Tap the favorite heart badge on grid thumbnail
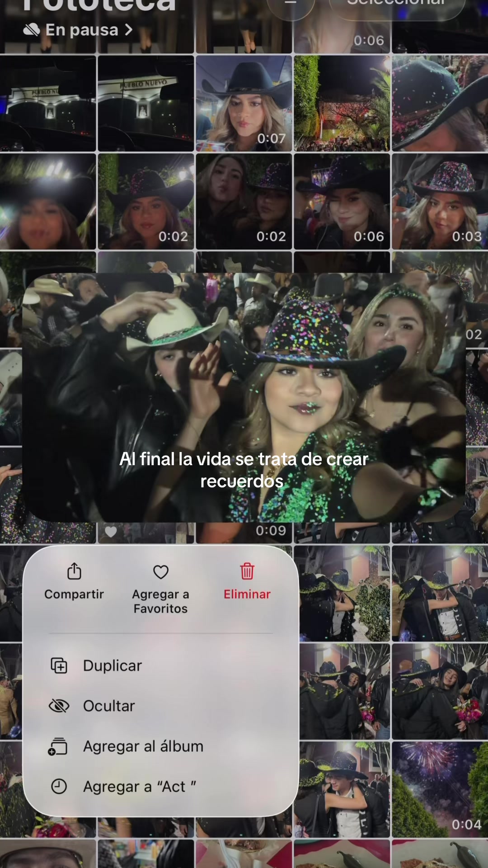 click(x=111, y=532)
